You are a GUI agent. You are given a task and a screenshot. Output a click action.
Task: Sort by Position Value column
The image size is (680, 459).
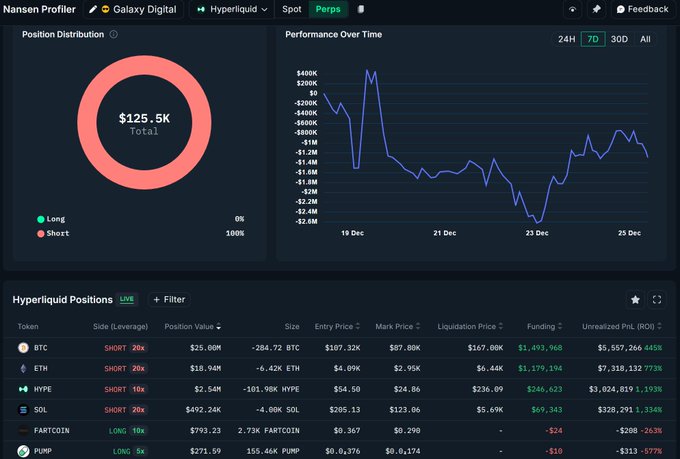coord(192,326)
